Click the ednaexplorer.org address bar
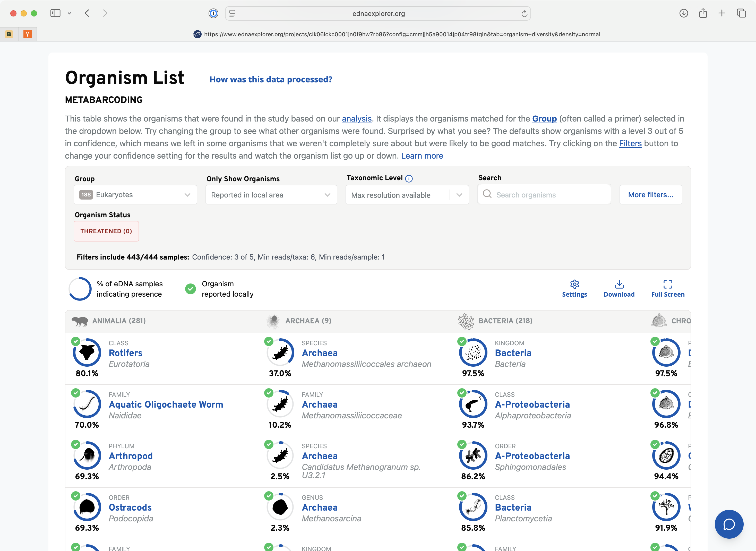The height and width of the screenshot is (551, 756). 378,13
